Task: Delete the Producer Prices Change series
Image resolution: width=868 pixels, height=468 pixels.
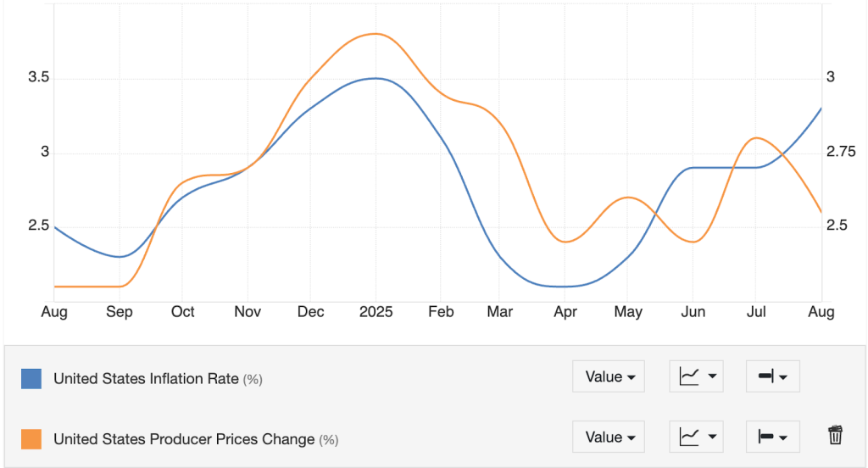Action: click(835, 436)
